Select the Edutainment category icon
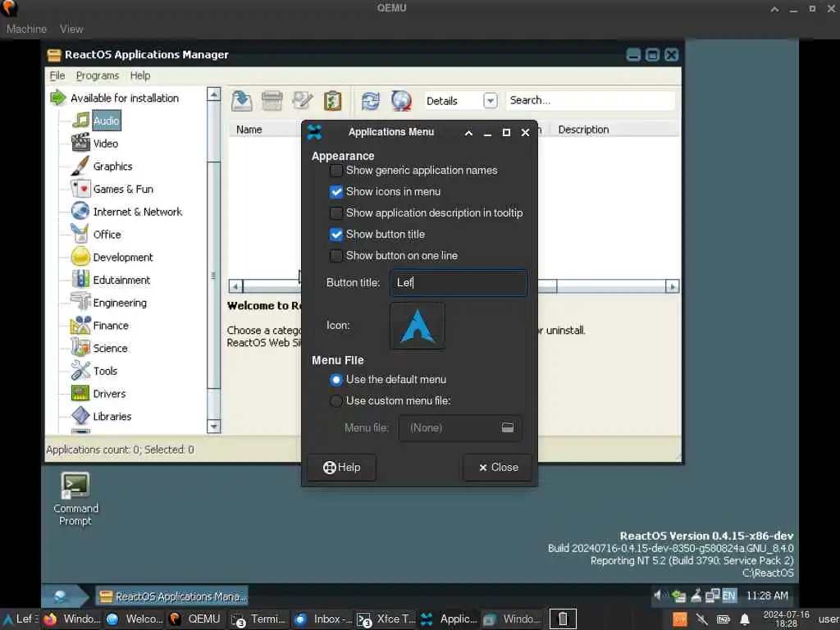The width and height of the screenshot is (840, 630). coord(80,280)
